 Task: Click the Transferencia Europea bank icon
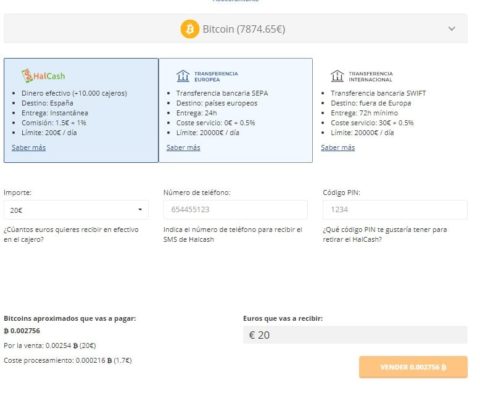(183, 76)
